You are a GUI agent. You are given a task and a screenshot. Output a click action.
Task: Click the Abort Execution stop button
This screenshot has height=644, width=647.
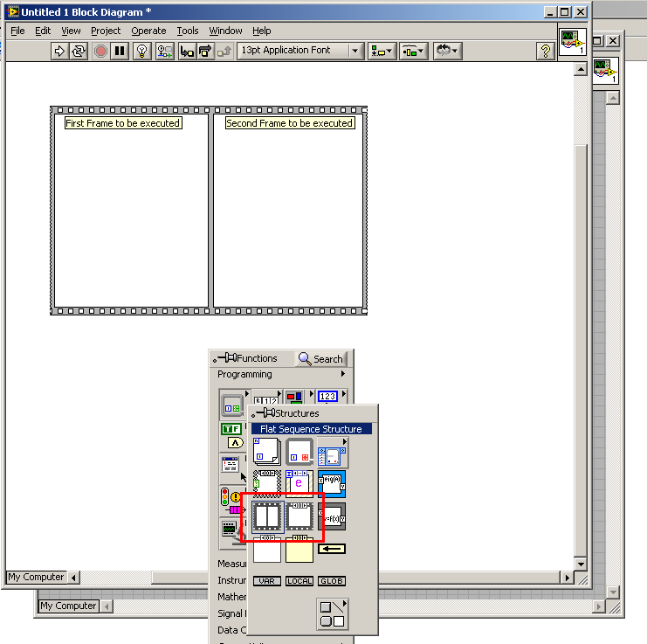tap(100, 52)
